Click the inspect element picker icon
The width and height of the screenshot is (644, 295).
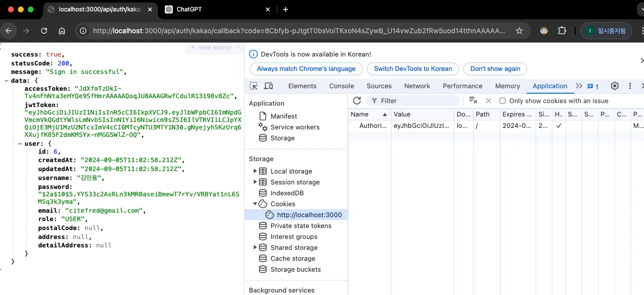click(x=253, y=86)
